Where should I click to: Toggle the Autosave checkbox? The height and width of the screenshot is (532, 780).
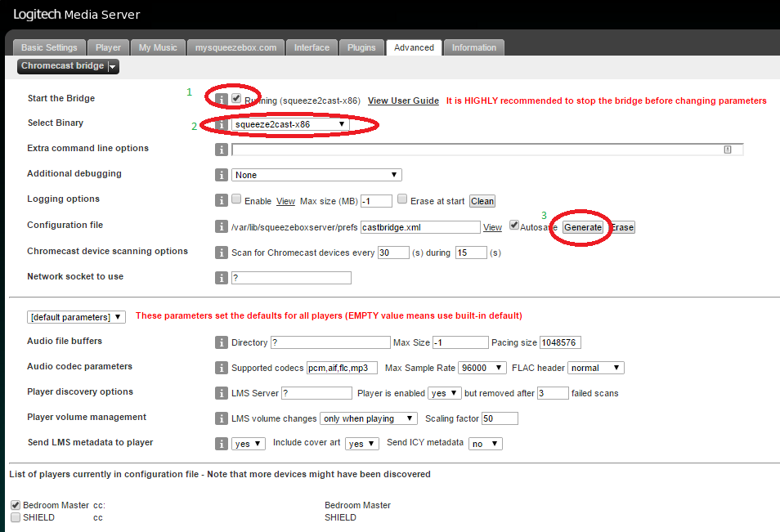pyautogui.click(x=514, y=225)
